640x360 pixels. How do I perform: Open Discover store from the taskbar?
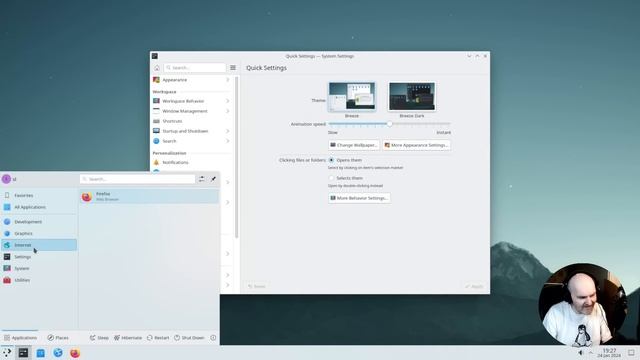pos(40,353)
